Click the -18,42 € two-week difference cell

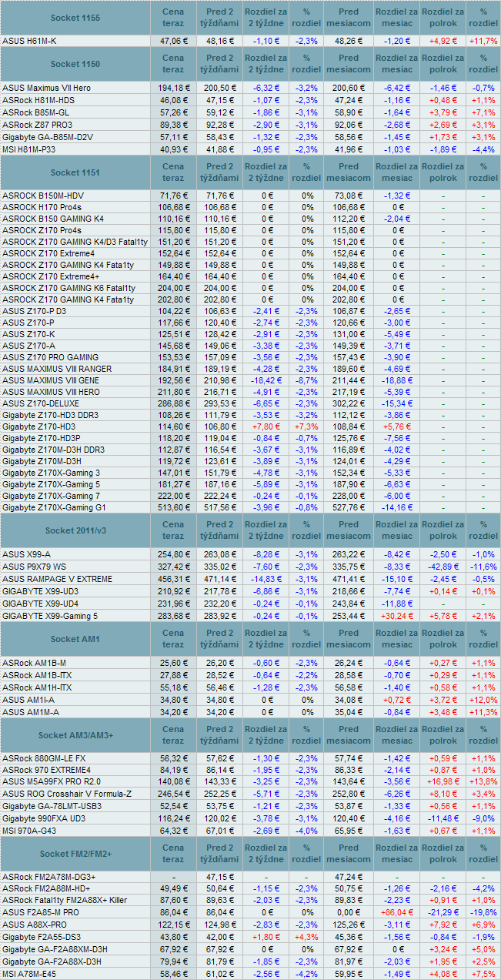(266, 380)
